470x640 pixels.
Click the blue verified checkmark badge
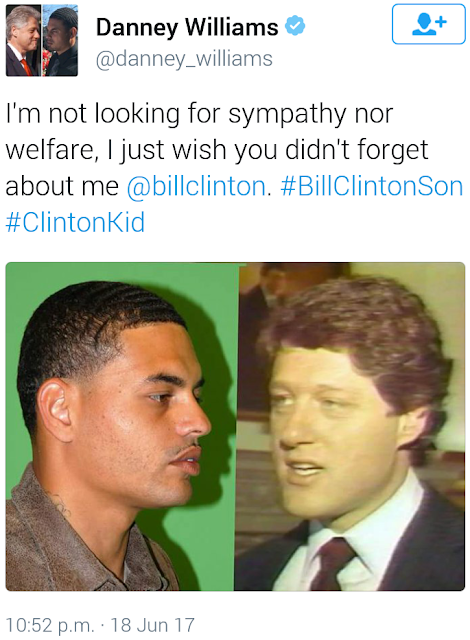tap(295, 26)
